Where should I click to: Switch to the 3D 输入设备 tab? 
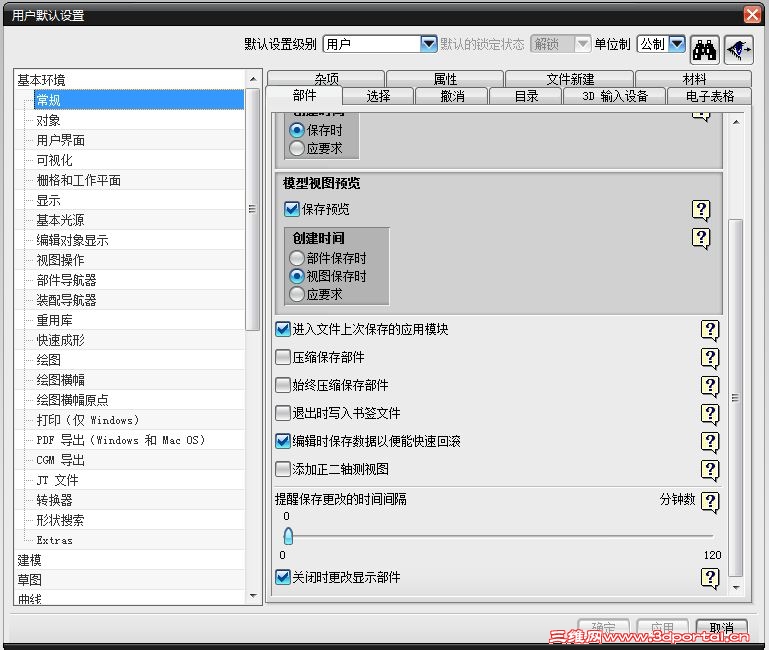[x=615, y=96]
